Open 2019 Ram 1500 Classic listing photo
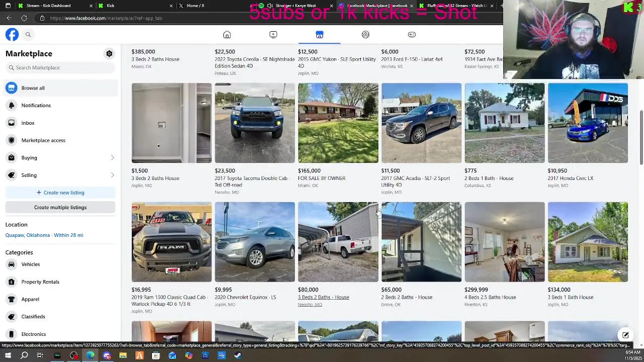Viewport: 644px width, 362px height. (172, 242)
